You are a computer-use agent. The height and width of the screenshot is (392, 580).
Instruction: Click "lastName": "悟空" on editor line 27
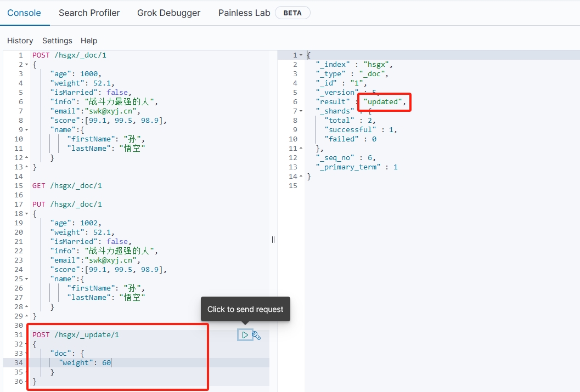pos(106,297)
